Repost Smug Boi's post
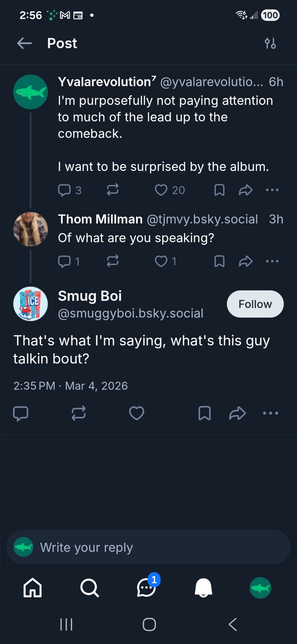This screenshot has width=297, height=644. [79, 413]
